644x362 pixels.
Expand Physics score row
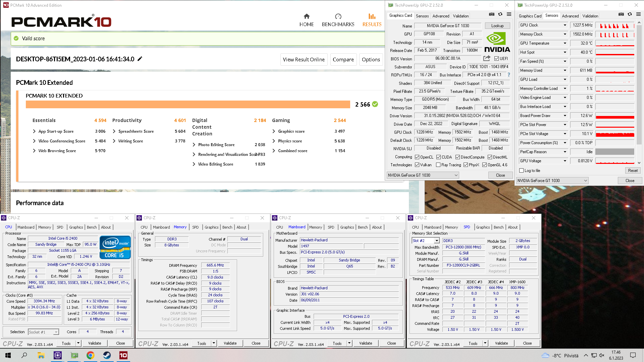point(274,141)
